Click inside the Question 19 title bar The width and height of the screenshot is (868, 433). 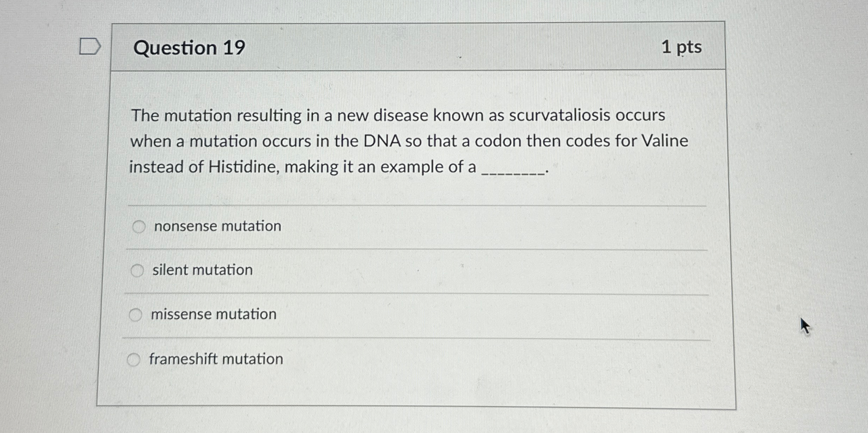click(387, 47)
